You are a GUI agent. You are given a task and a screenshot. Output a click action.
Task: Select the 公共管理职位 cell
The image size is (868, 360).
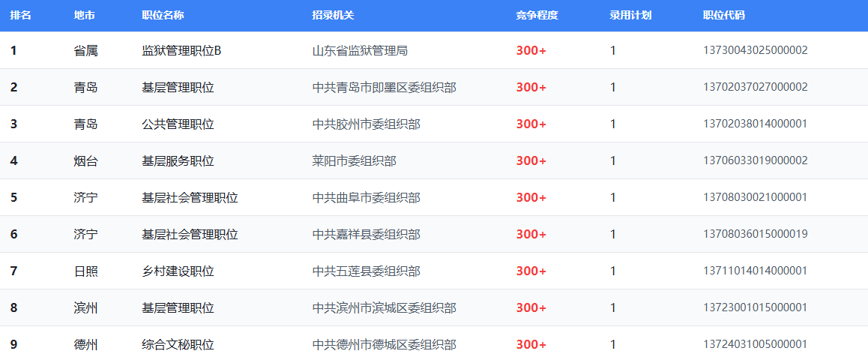[178, 124]
